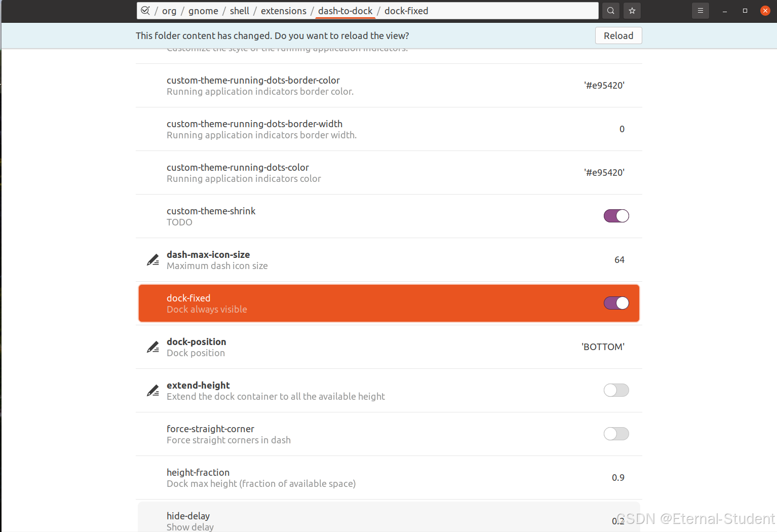Turn off the dock-fixed switch
The height and width of the screenshot is (532, 777).
click(616, 303)
